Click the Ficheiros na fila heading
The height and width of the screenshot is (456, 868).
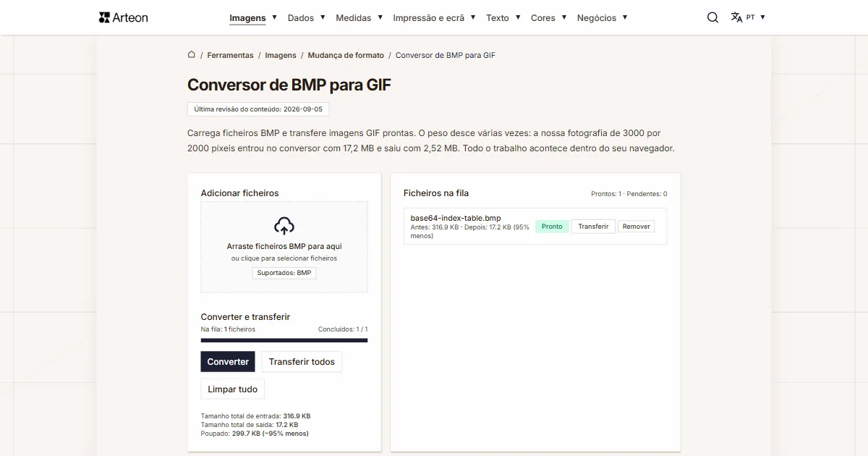click(436, 193)
